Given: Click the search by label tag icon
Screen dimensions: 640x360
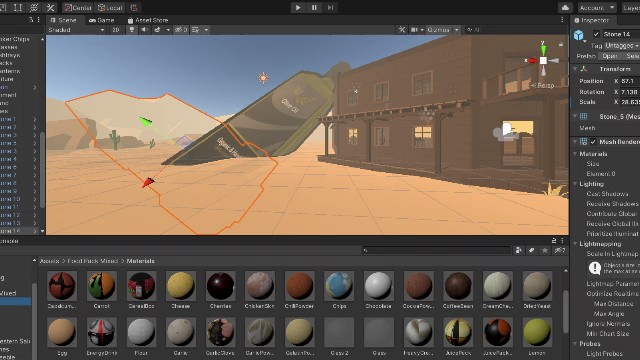Looking at the screenshot, I should click(x=531, y=250).
